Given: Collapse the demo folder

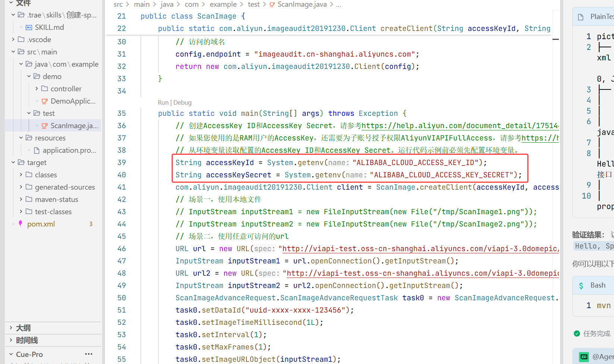Looking at the screenshot, I should click(x=29, y=76).
